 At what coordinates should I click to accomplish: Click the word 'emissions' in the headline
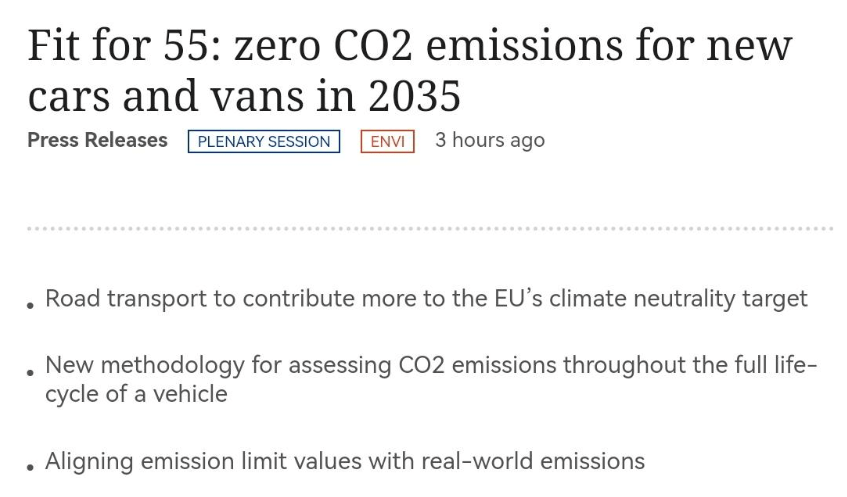[x=524, y=45]
